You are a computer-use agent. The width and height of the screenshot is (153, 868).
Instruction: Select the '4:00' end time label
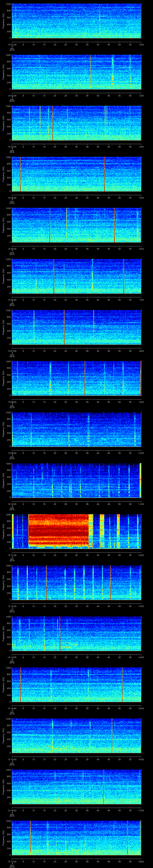141,147
